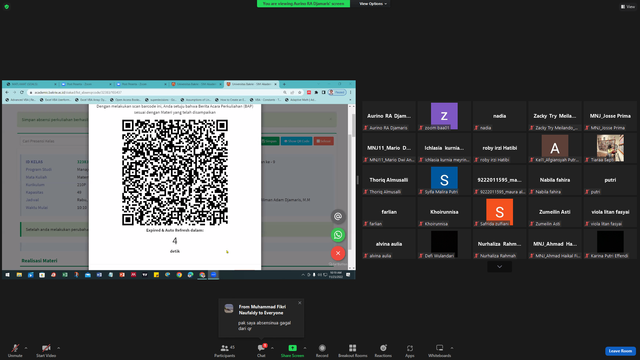
Task: Show next page of participant gallery
Action: pyautogui.click(x=499, y=267)
